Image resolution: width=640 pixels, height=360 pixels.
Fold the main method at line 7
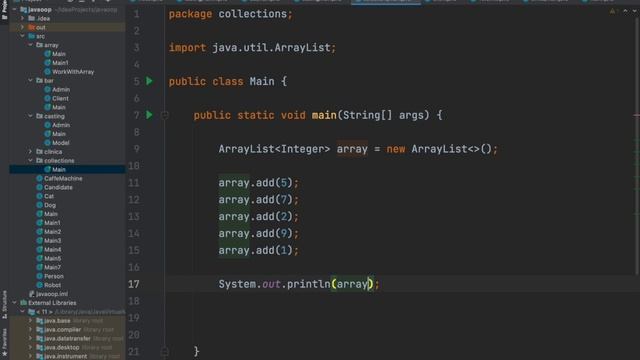coord(164,116)
